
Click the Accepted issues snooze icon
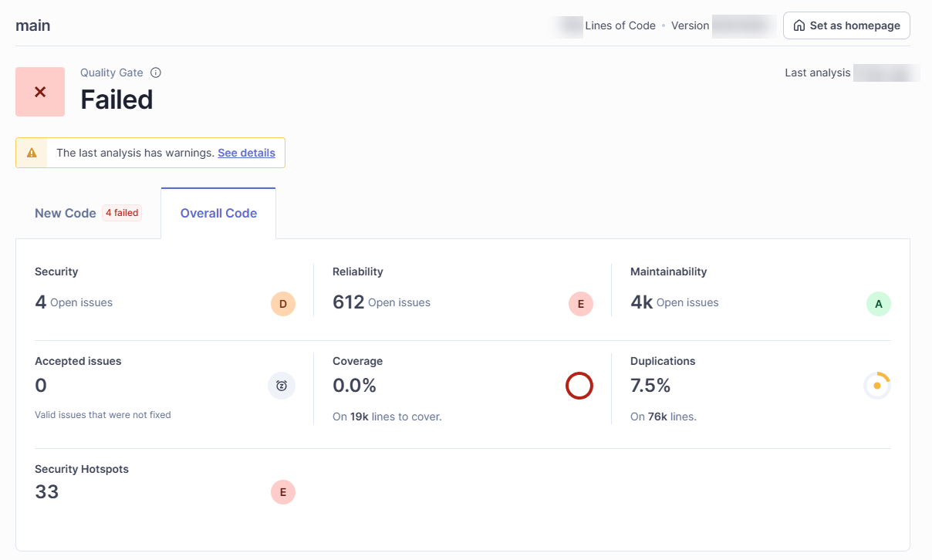[282, 386]
